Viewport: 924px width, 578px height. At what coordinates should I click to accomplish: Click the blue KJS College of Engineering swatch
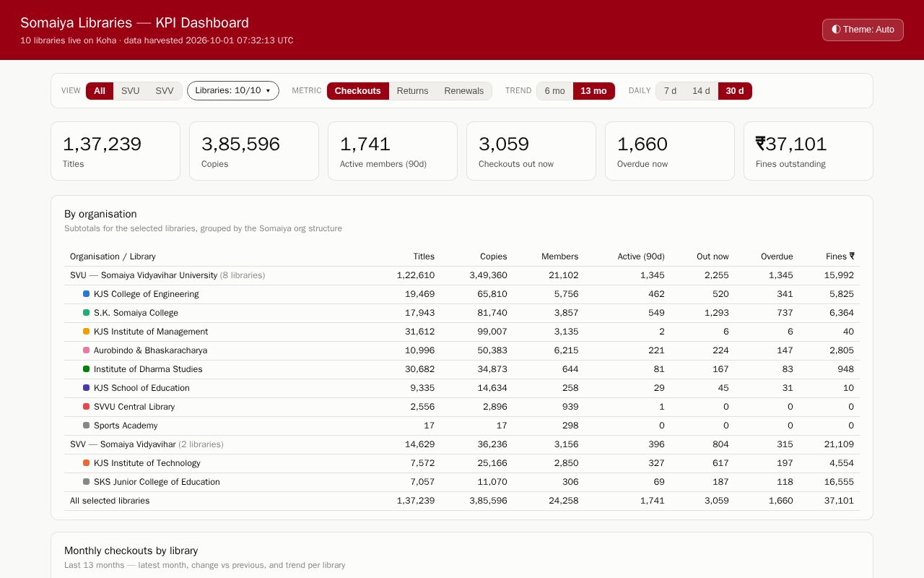click(87, 294)
